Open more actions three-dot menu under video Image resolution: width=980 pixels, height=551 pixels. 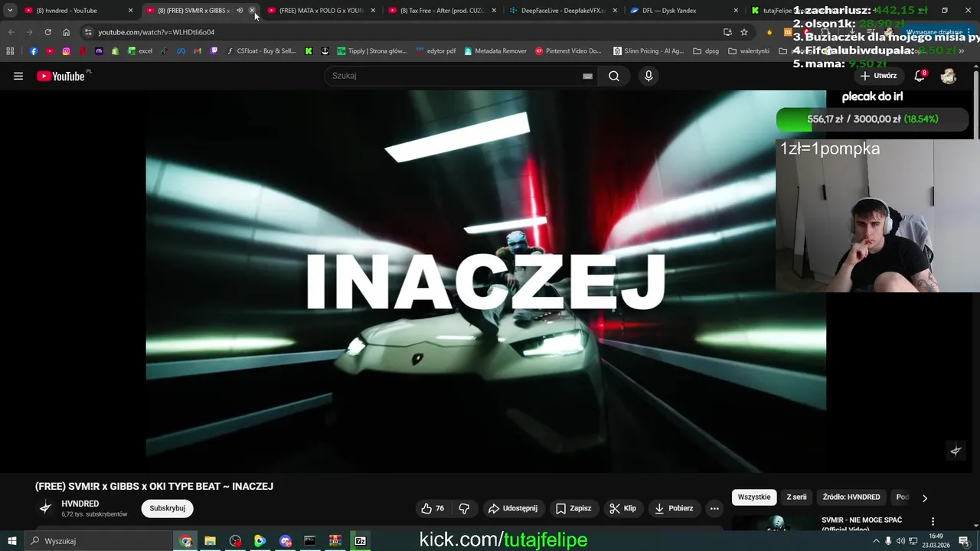point(714,508)
